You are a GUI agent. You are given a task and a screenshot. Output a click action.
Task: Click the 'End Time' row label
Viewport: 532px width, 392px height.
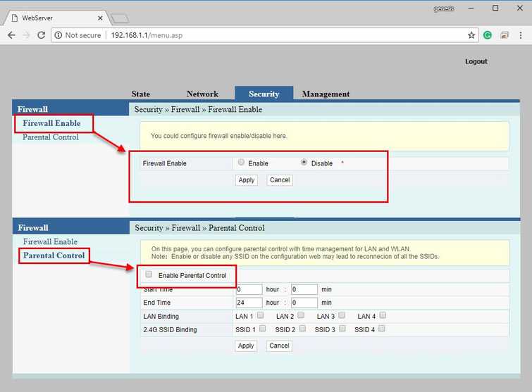click(156, 303)
